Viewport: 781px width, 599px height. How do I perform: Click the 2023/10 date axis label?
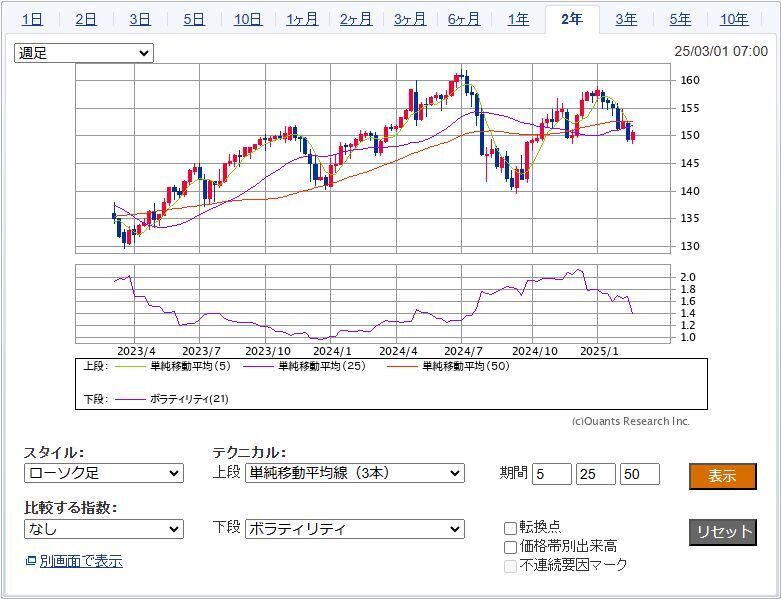(x=268, y=351)
